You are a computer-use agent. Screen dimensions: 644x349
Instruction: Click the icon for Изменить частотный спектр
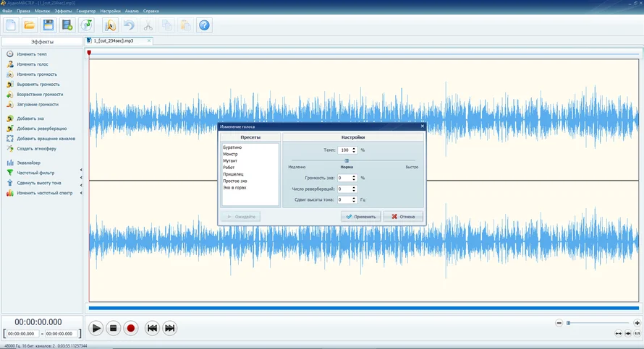[x=10, y=193]
